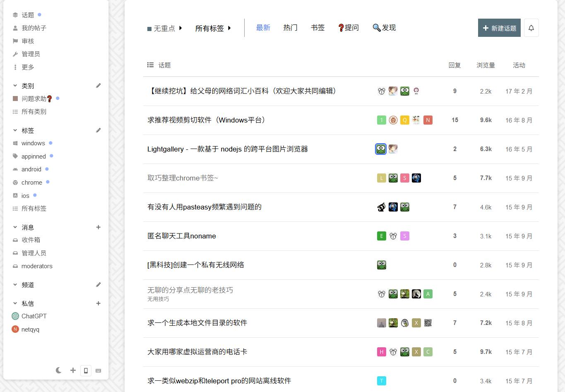
Task: Switch to the 热门 tab
Action: (x=290, y=28)
